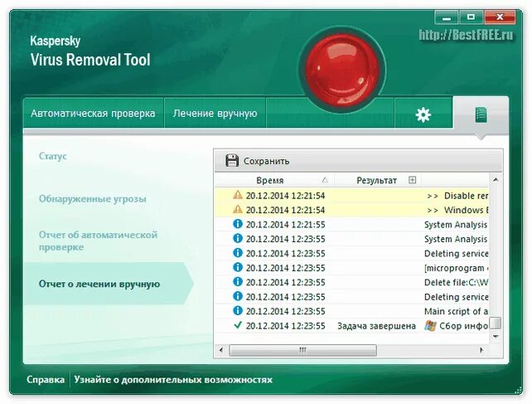The width and height of the screenshot is (532, 404).
Task: Click the horizontal scrollbar thumb
Action: tap(302, 350)
